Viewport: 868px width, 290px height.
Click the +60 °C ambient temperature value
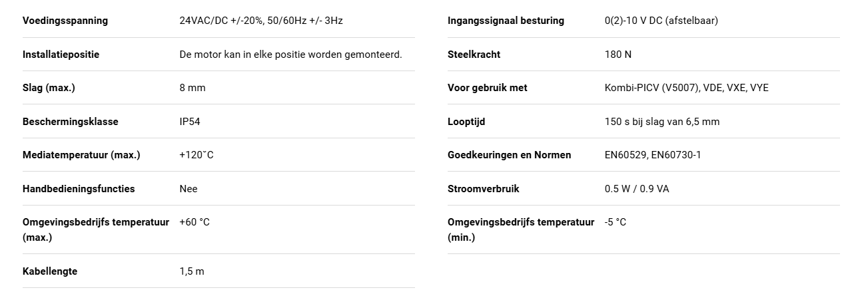point(195,222)
